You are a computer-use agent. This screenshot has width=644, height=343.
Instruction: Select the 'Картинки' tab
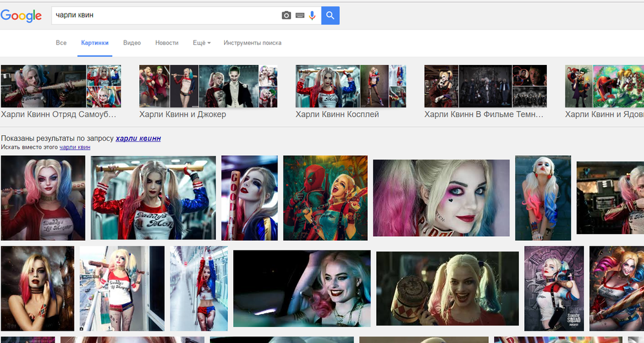(x=95, y=42)
